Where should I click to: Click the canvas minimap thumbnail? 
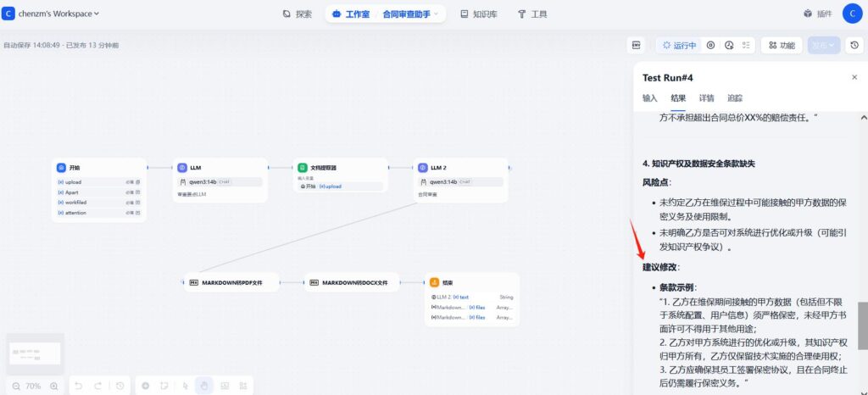[35, 353]
